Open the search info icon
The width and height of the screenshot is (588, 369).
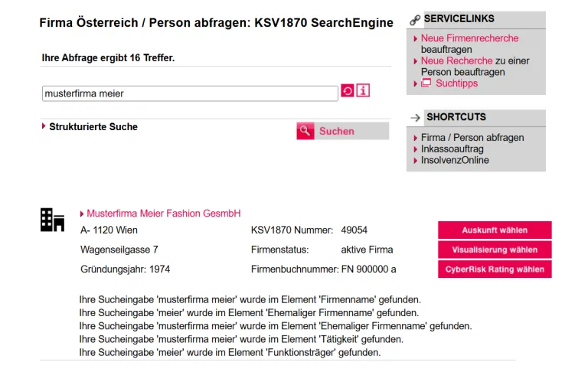[363, 91]
